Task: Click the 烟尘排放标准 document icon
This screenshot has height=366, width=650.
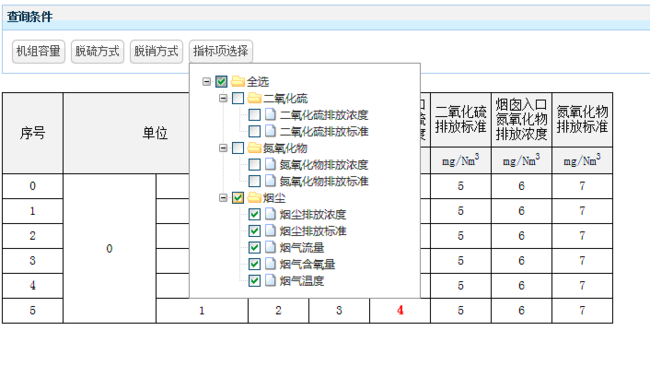Action: pyautogui.click(x=270, y=230)
